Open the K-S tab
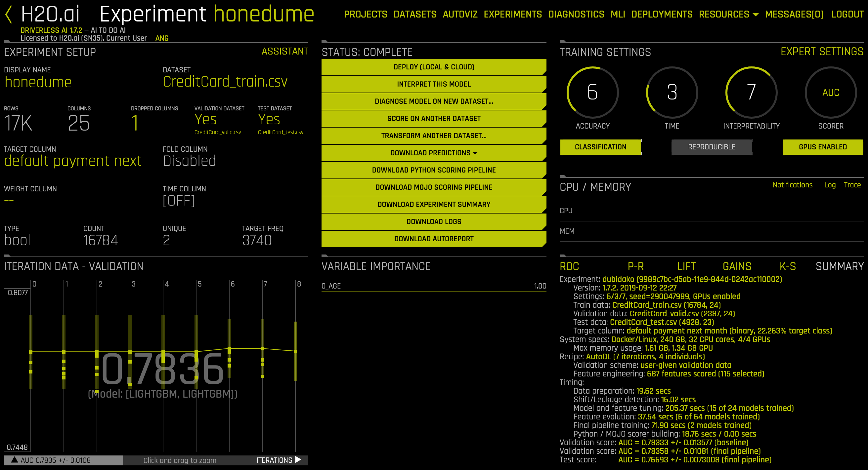This screenshot has width=868, height=470. pyautogui.click(x=788, y=266)
